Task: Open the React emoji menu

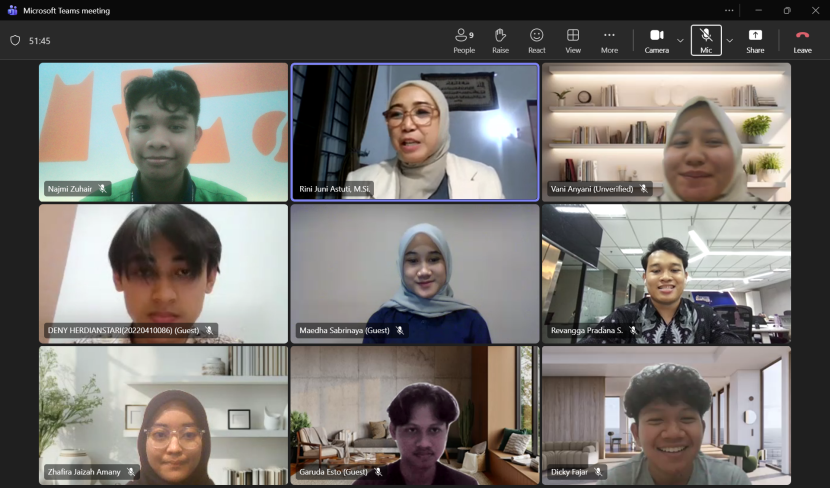Action: point(537,40)
